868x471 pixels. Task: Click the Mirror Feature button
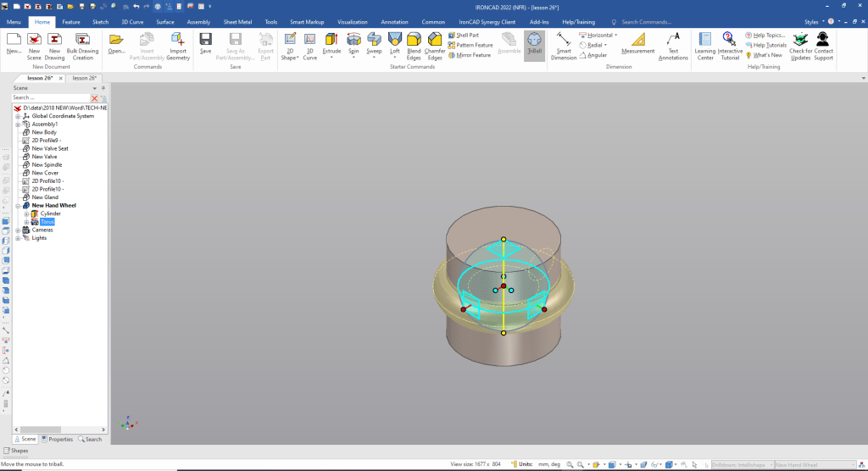[470, 55]
